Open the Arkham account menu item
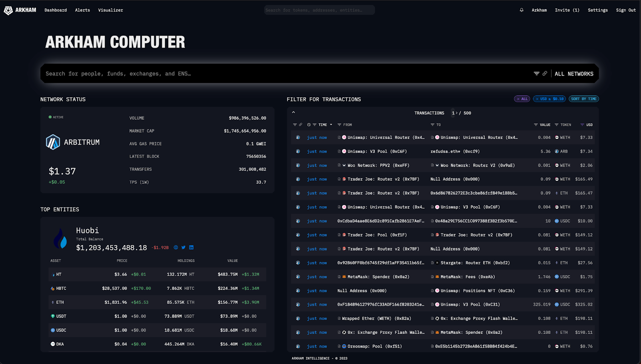 coord(539,10)
